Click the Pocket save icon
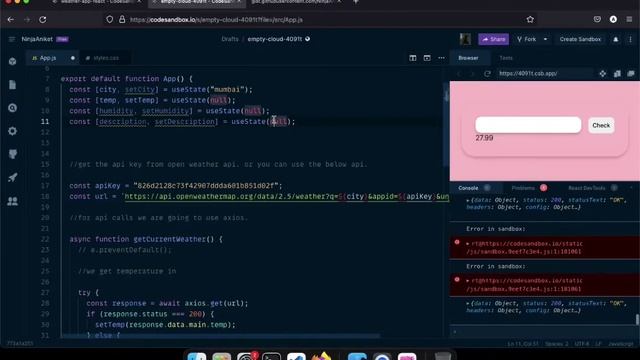640x360 pixels. (597, 19)
